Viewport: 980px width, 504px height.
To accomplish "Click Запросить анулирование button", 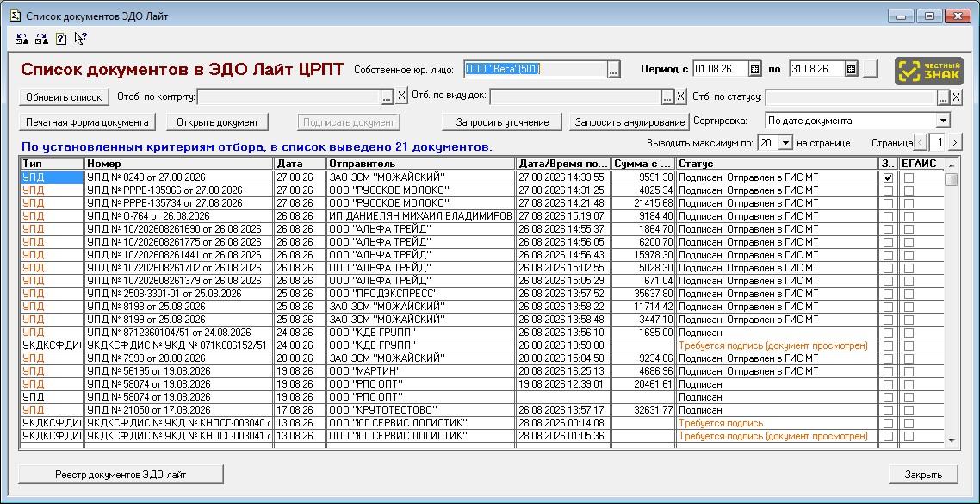I will point(630,122).
